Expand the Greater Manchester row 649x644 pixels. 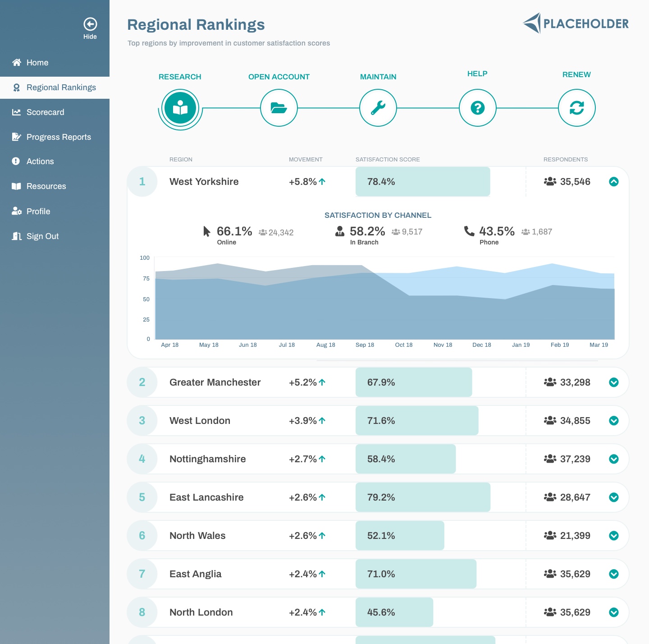614,382
